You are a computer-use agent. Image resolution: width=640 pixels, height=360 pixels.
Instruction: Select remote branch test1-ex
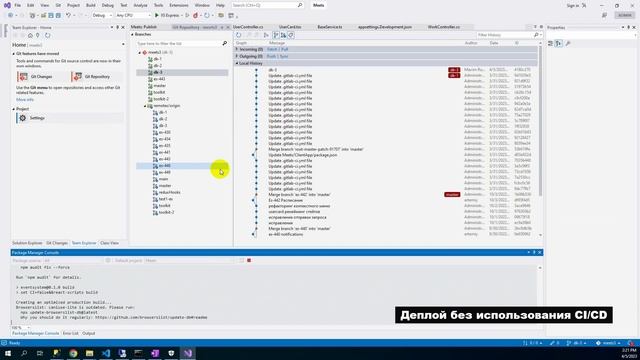tap(165, 199)
